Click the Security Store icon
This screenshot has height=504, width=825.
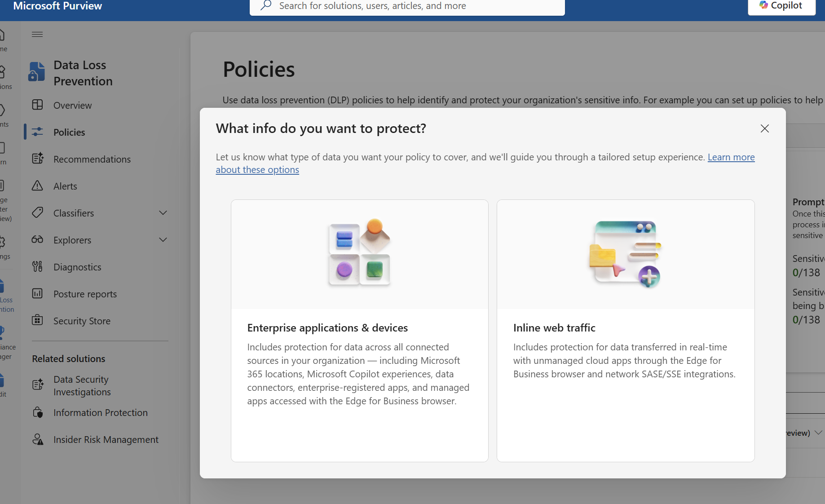(x=37, y=320)
